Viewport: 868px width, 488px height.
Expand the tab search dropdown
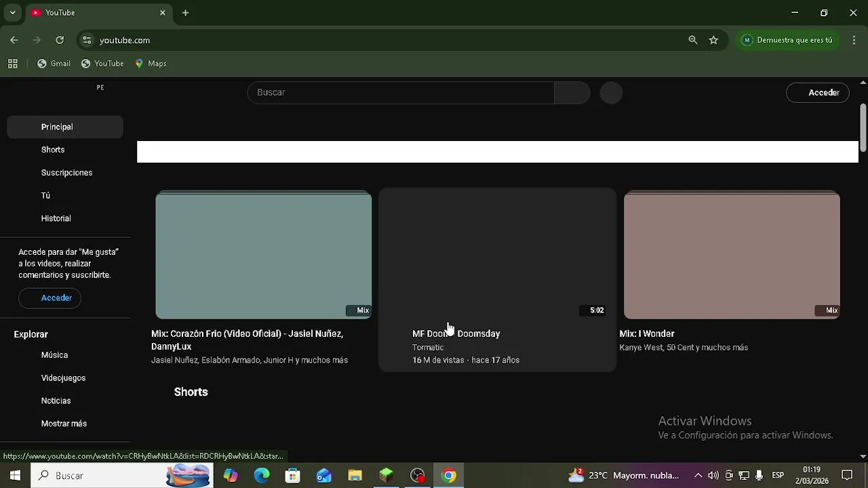12,13
